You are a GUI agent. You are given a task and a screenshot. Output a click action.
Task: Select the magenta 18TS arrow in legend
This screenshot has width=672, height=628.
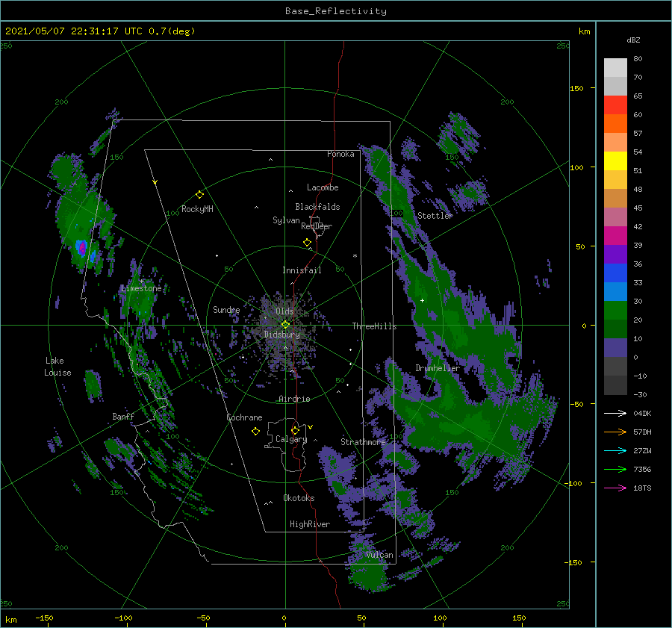tap(615, 488)
